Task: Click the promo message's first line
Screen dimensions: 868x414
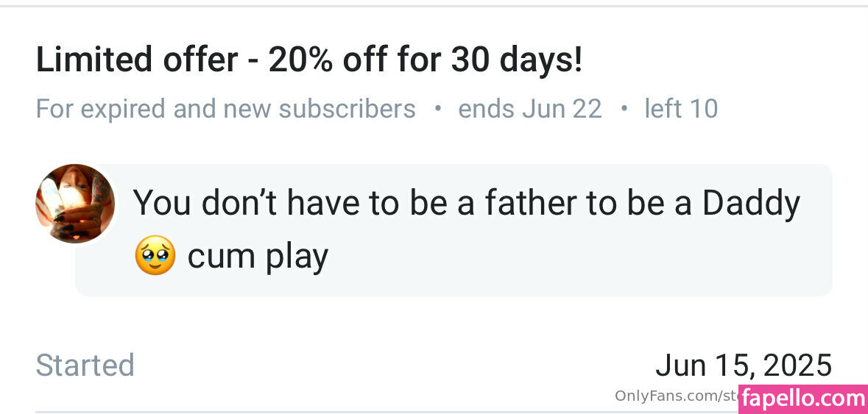Action: [465, 203]
